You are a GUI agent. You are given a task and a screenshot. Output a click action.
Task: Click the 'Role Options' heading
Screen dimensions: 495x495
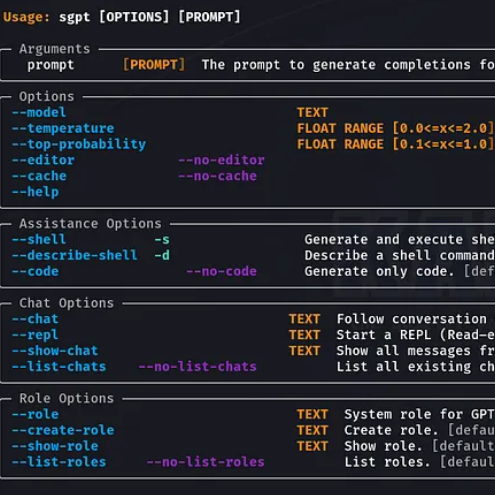pos(66,399)
